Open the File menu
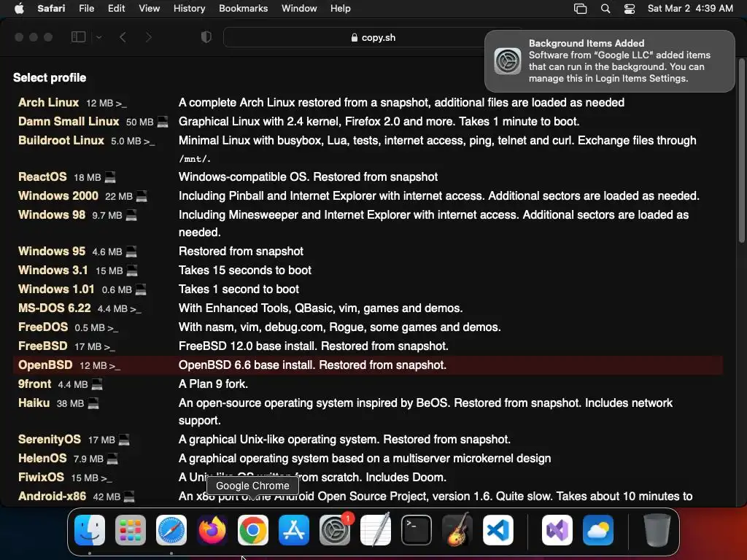This screenshot has height=560, width=747. click(86, 8)
